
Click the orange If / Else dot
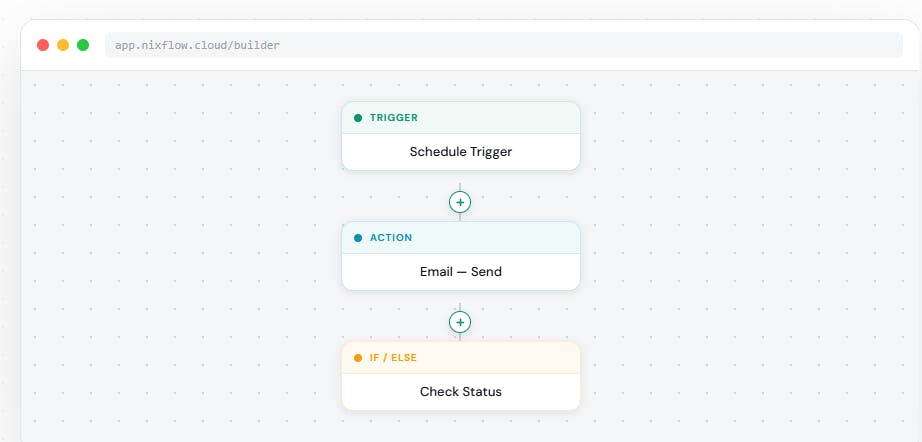[358, 358]
